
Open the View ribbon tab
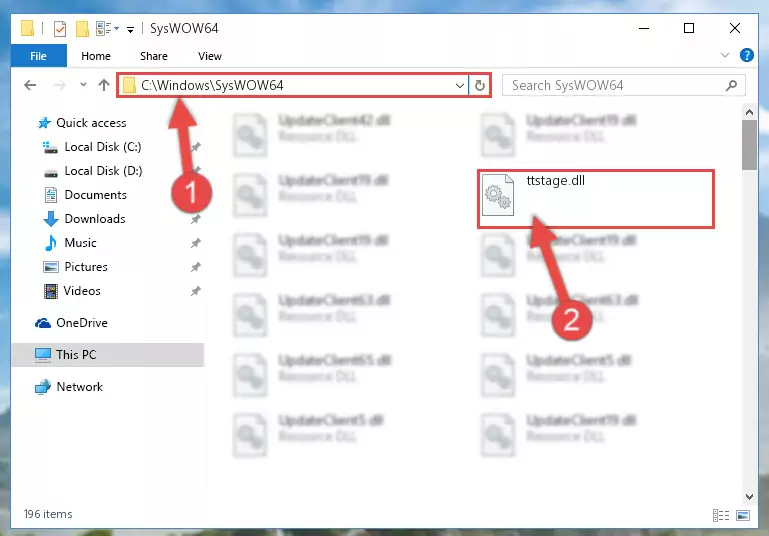coord(209,56)
